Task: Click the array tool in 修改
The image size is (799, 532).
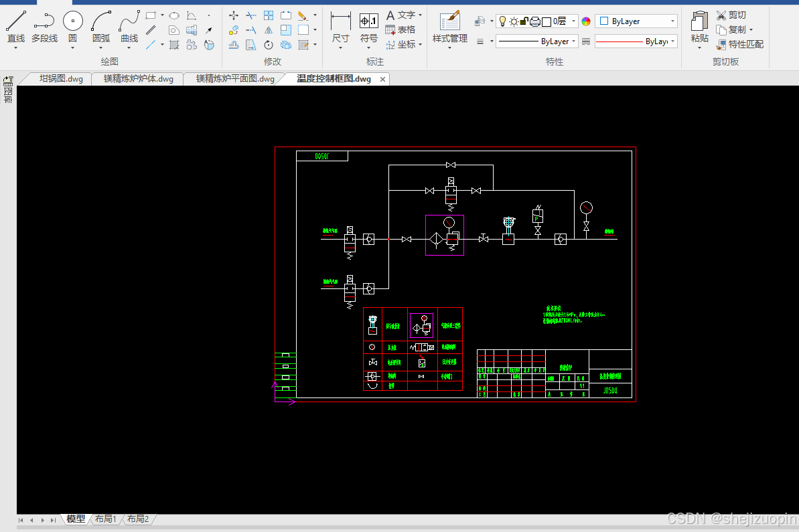Action: 269,15
